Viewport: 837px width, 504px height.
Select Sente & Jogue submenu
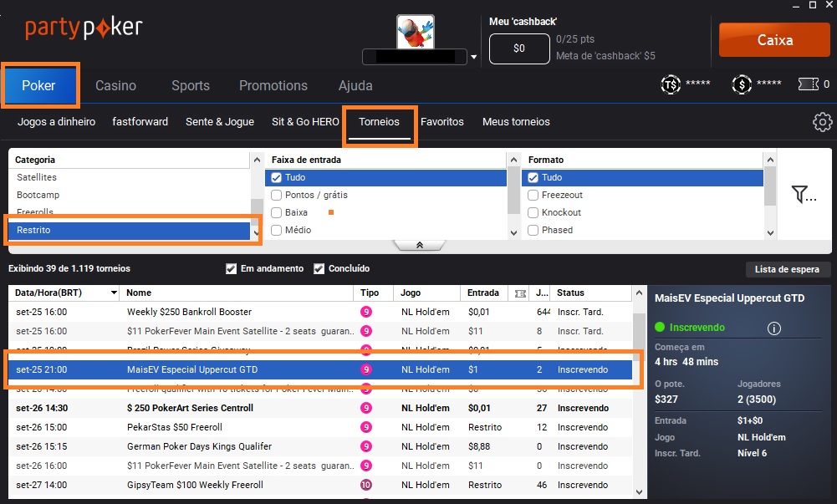click(x=220, y=121)
